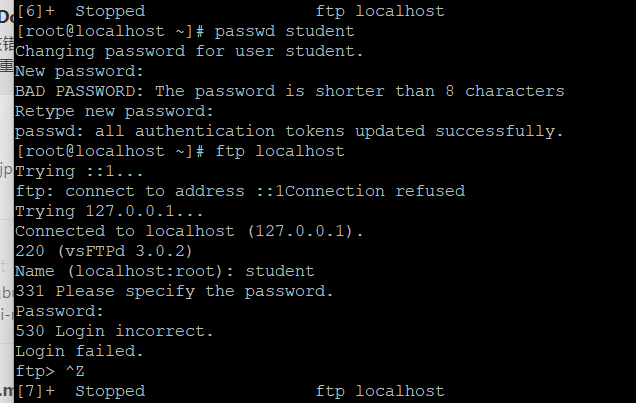
Task: Select '331 Please specify the password.' line
Action: [174, 292]
